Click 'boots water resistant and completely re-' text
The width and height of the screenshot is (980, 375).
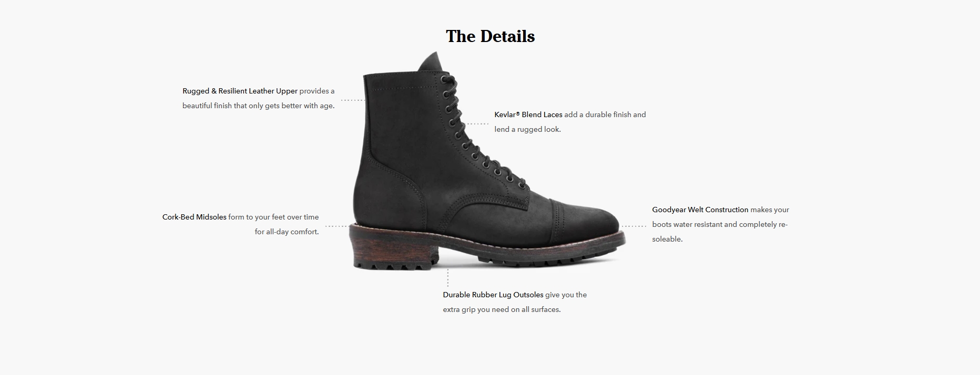tap(720, 224)
